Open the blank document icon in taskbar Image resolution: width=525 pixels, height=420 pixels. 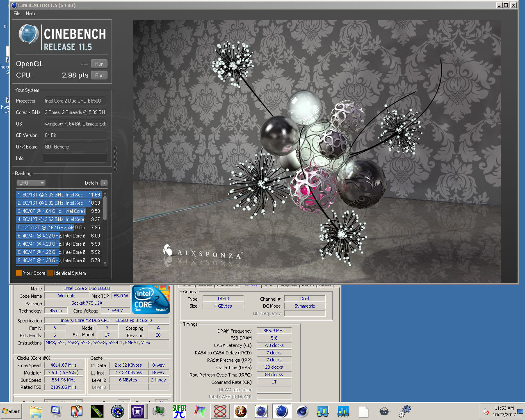click(363, 411)
